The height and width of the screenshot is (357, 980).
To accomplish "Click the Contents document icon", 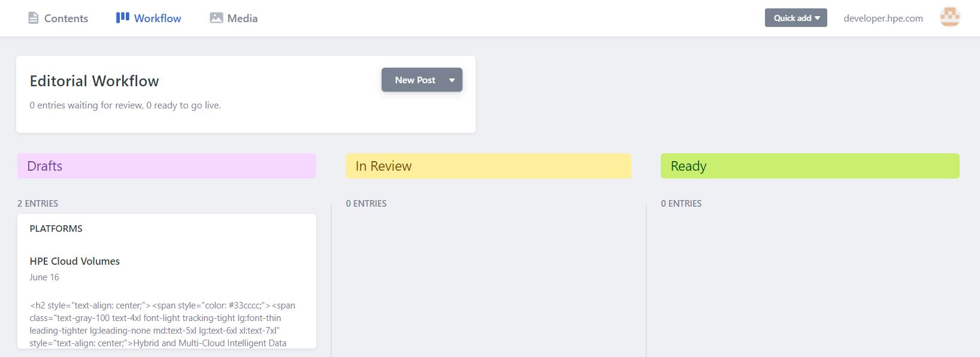I will (x=34, y=18).
